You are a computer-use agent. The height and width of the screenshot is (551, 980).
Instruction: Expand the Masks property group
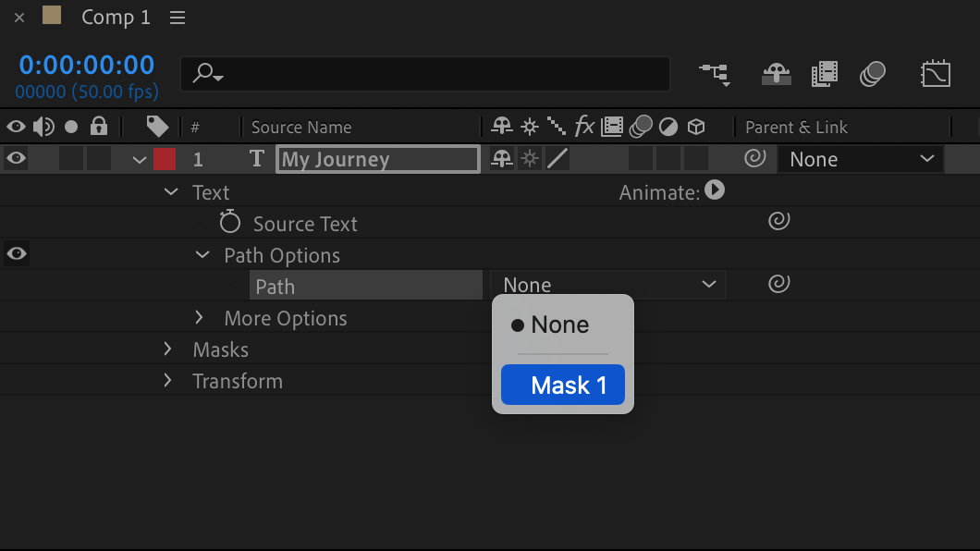click(x=168, y=349)
